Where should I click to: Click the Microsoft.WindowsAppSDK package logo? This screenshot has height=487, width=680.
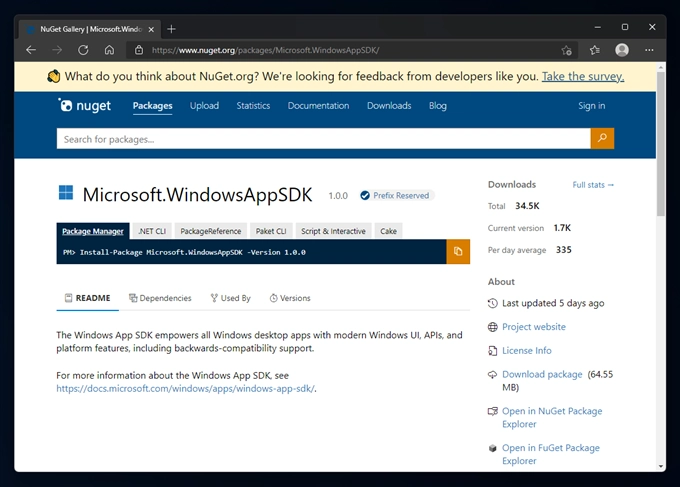pos(66,193)
